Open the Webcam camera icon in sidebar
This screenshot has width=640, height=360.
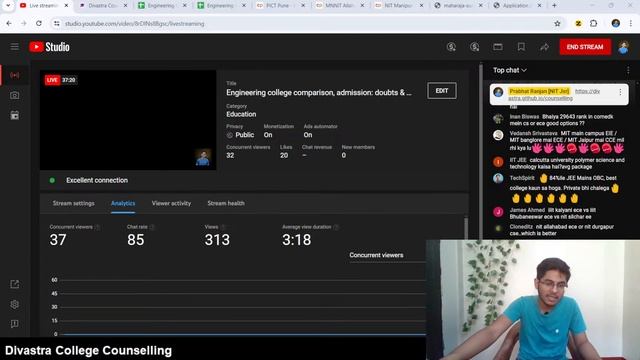point(15,95)
